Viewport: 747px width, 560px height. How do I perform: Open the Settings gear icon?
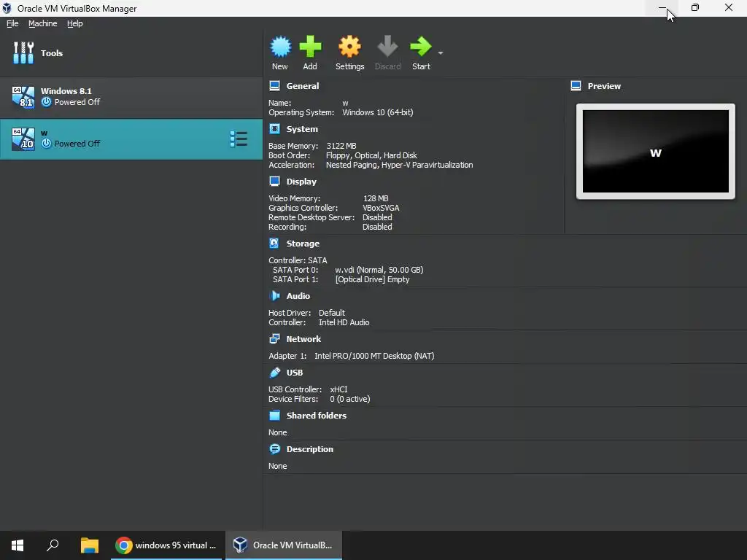(x=349, y=47)
